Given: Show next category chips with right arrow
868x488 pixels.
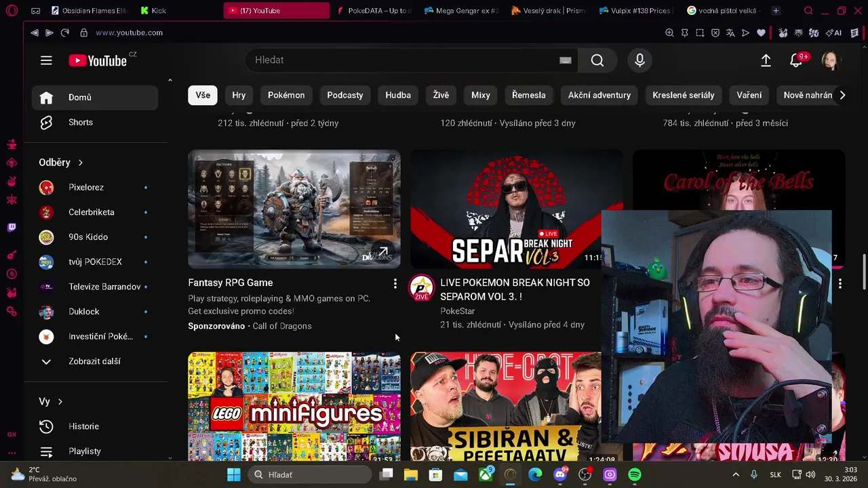Looking at the screenshot, I should (842, 96).
